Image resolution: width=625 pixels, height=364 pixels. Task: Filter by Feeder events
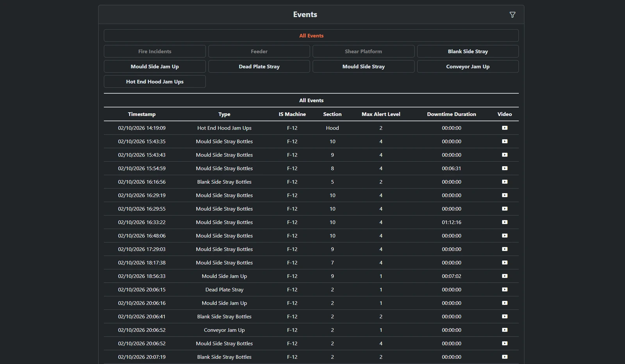point(259,51)
